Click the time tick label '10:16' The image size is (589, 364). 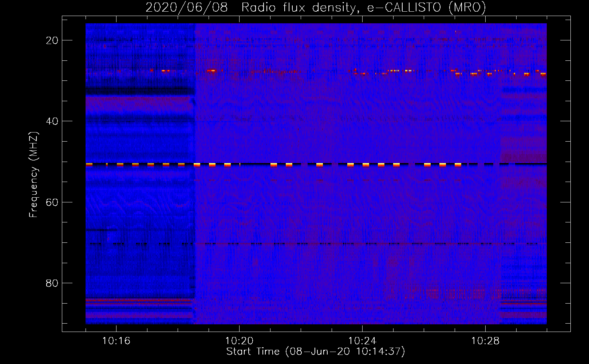(116, 341)
